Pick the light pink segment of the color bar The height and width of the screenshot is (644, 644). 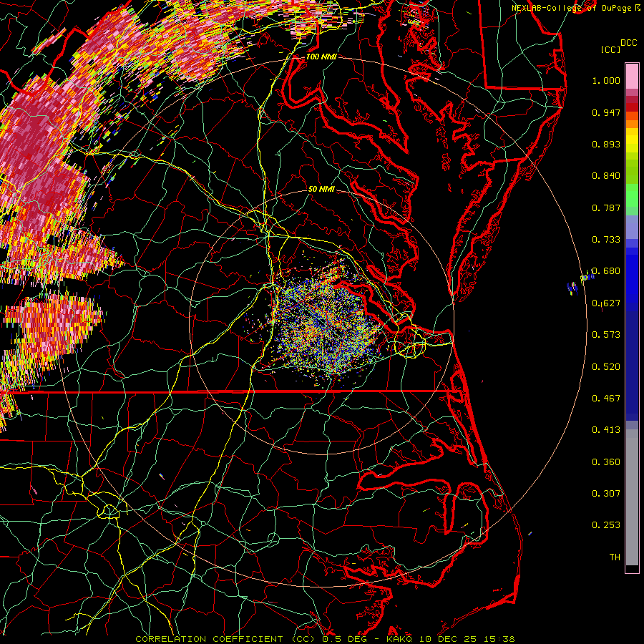tap(632, 76)
